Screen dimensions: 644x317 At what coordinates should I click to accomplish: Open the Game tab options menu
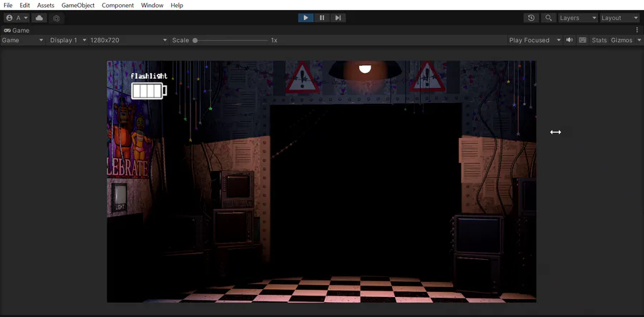(637, 30)
